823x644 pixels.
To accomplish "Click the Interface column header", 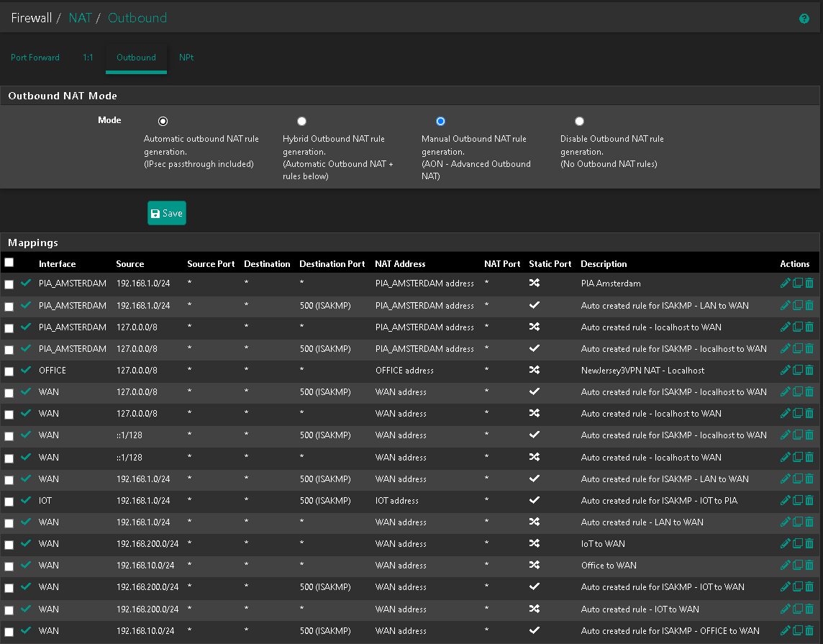I will (x=58, y=264).
